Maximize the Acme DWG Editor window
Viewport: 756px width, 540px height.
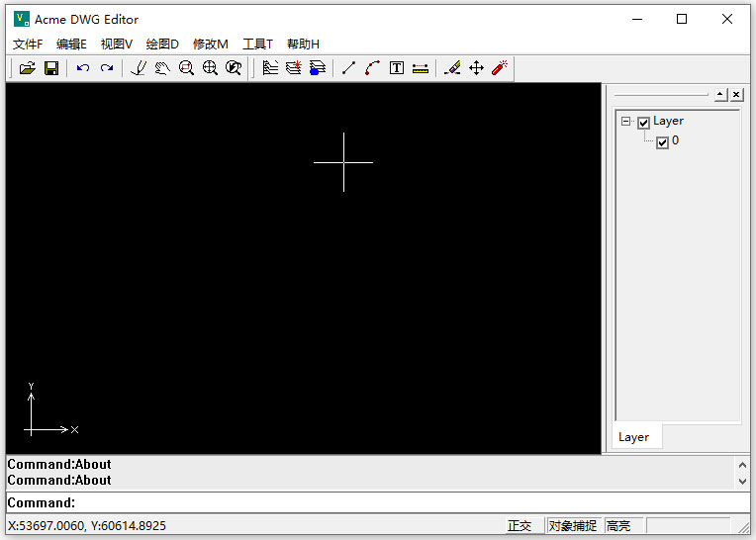(x=682, y=19)
